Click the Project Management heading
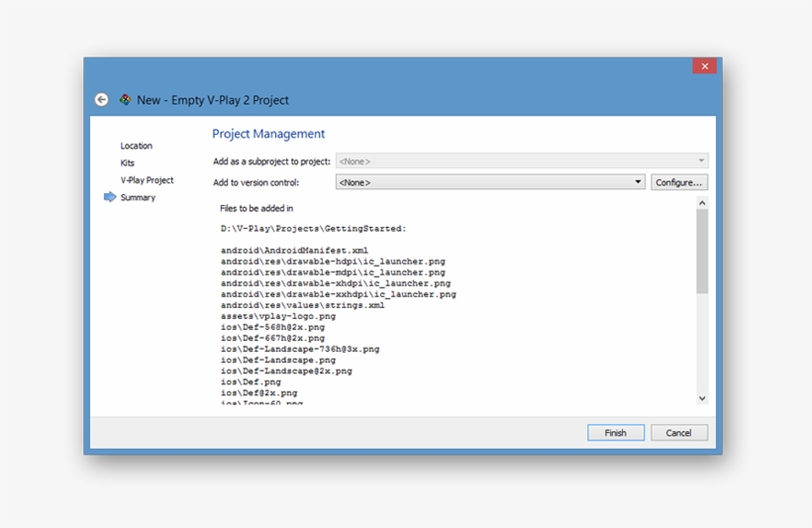Screen dimensions: 812x528 coord(268,134)
